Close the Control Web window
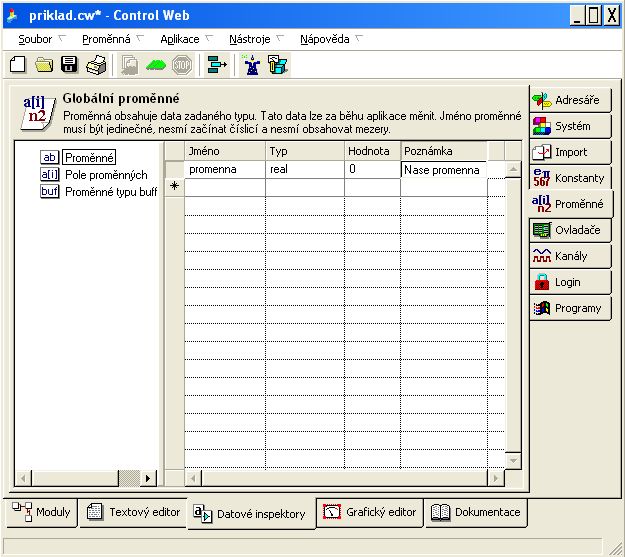Screen dimensions: 625x557 coord(611,16)
